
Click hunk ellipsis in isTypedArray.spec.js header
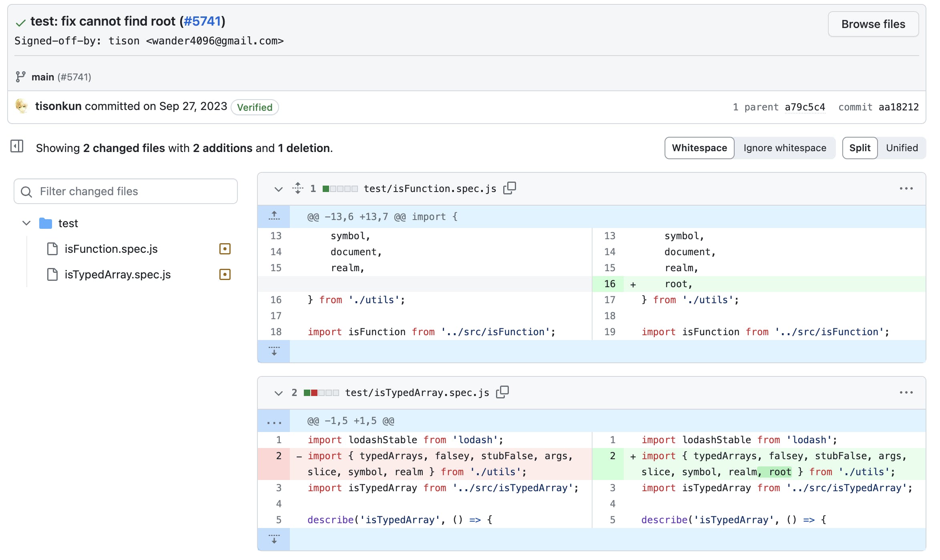274,421
